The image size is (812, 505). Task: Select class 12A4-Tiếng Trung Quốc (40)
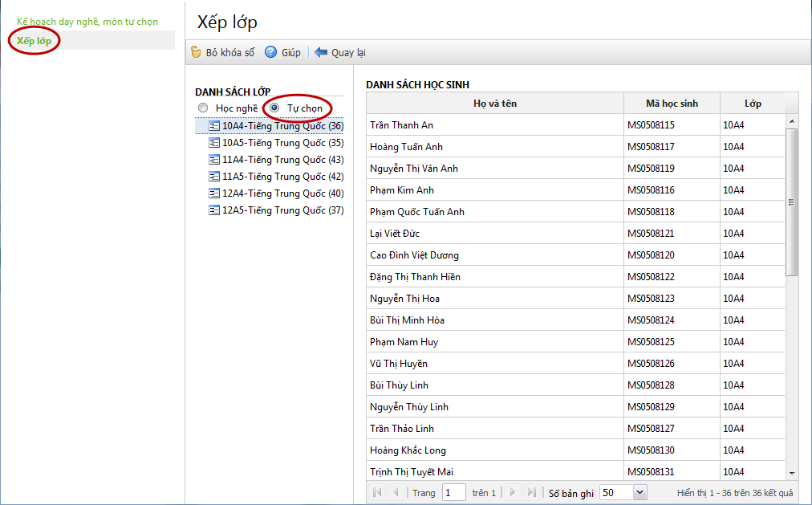point(282,193)
